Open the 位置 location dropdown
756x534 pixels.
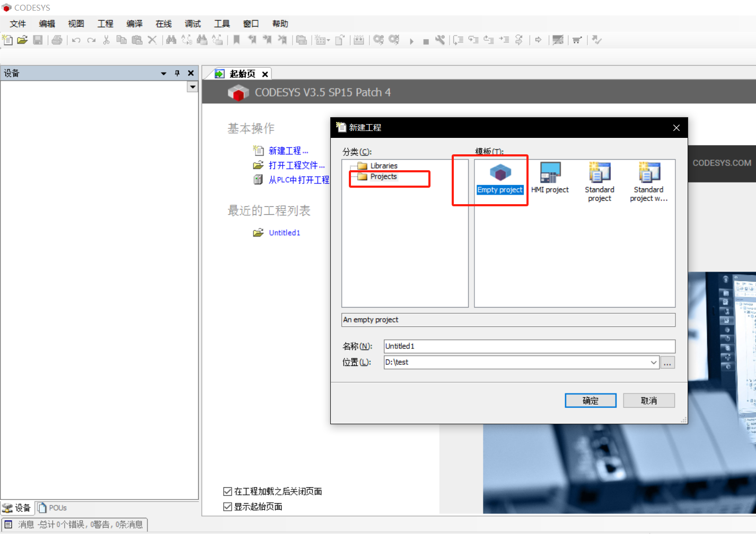(653, 362)
